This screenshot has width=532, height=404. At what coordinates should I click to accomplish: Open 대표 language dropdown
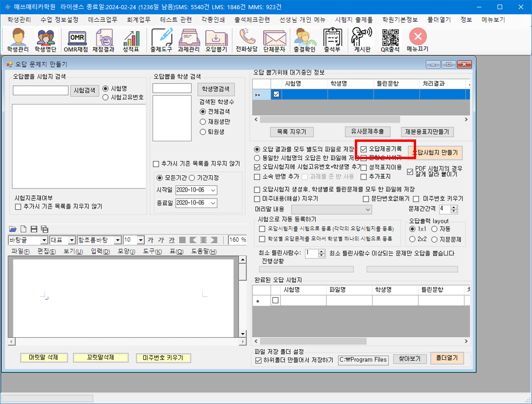pyautogui.click(x=72, y=240)
